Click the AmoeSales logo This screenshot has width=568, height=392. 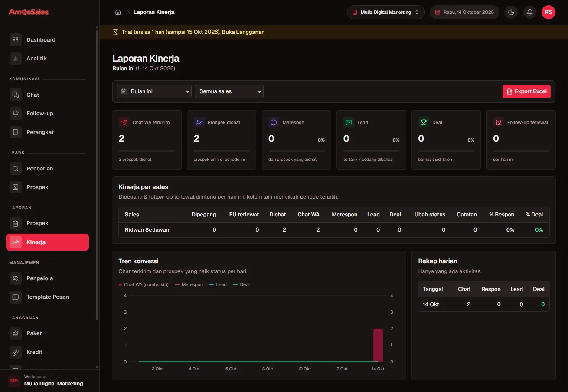pyautogui.click(x=29, y=12)
